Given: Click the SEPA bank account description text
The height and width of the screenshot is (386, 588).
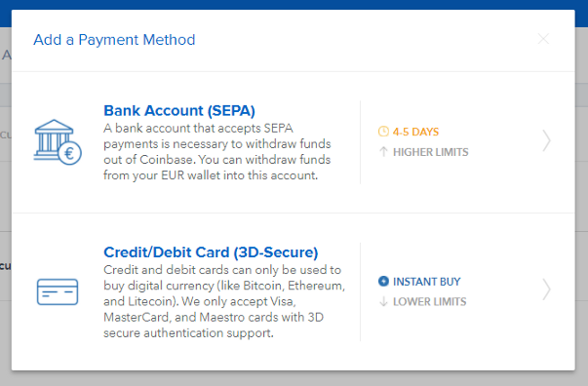Looking at the screenshot, I should pyautogui.click(x=217, y=152).
